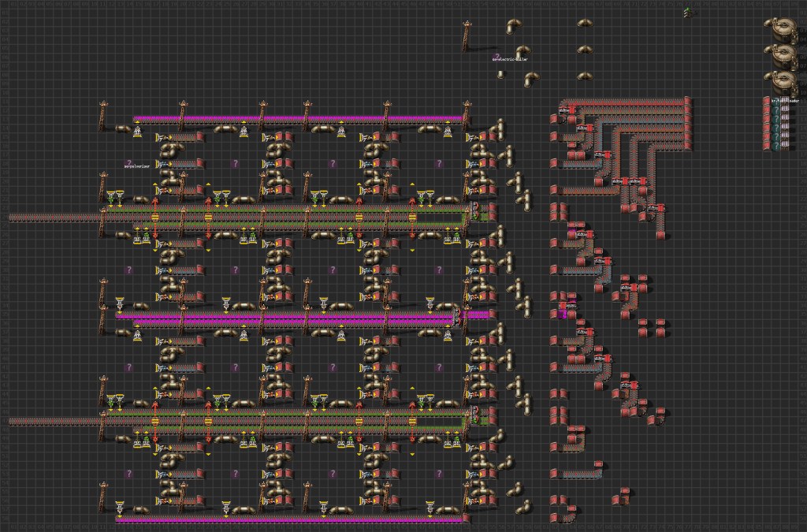
Task: Select the short straight pipe below boiler label
Action: pos(500,74)
